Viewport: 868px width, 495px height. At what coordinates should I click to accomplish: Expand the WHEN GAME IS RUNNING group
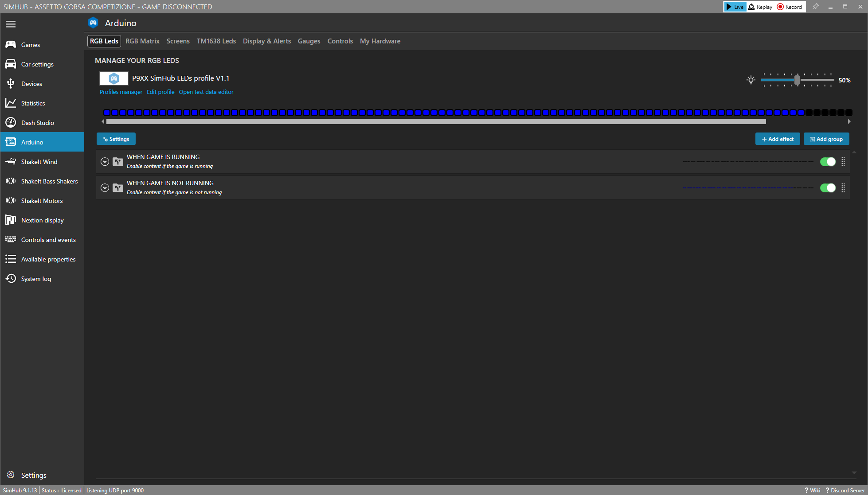[105, 162]
